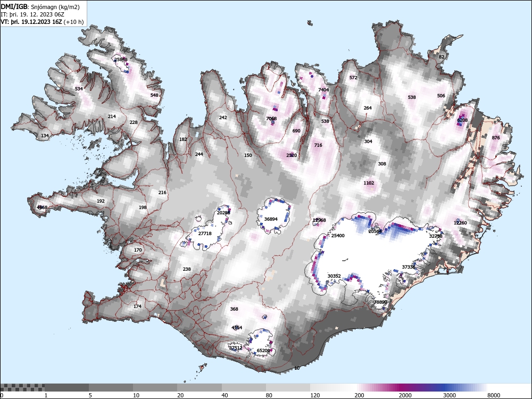Pick the legend color between 80 and 120

point(288,387)
